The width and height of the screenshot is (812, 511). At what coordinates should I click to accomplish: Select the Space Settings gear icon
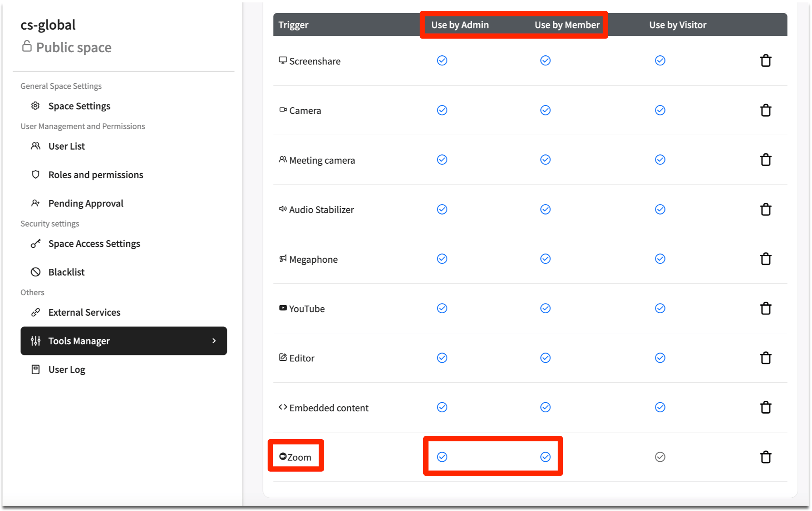click(x=35, y=105)
